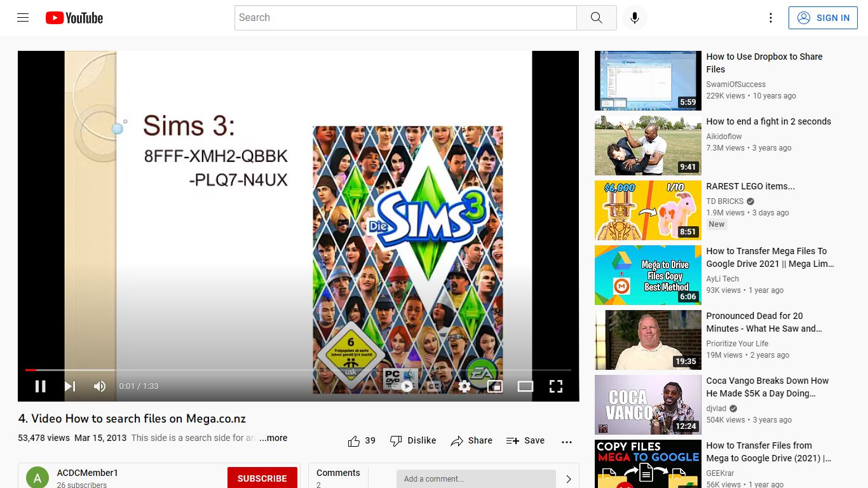The width and height of the screenshot is (868, 488).
Task: Open the SwamiOfSuccess channel
Action: [x=736, y=85]
